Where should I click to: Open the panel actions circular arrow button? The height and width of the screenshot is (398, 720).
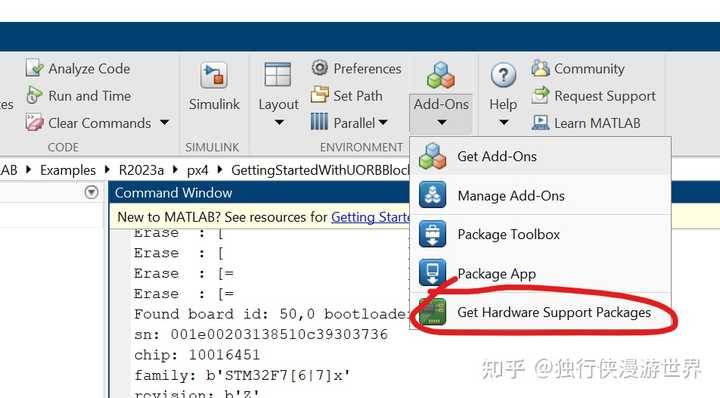[x=92, y=192]
